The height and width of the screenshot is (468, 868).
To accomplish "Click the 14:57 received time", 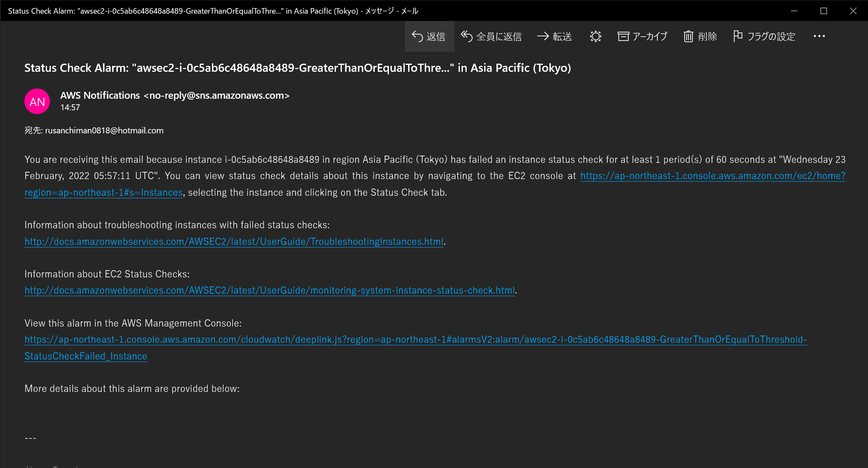I will coord(70,107).
